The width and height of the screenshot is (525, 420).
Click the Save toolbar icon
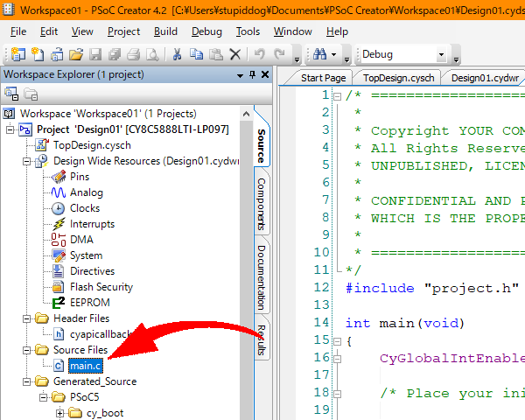click(x=95, y=54)
